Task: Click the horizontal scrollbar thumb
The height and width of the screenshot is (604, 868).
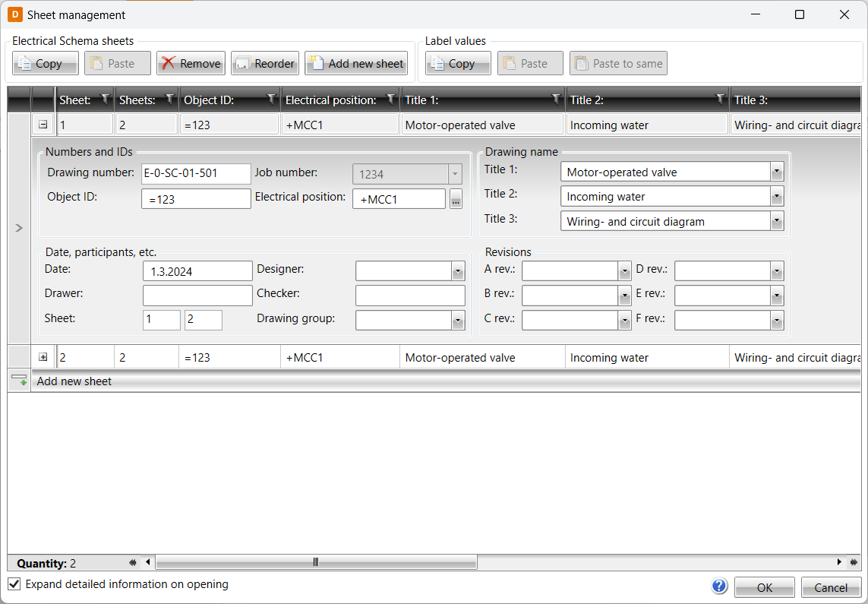Action: (316, 562)
